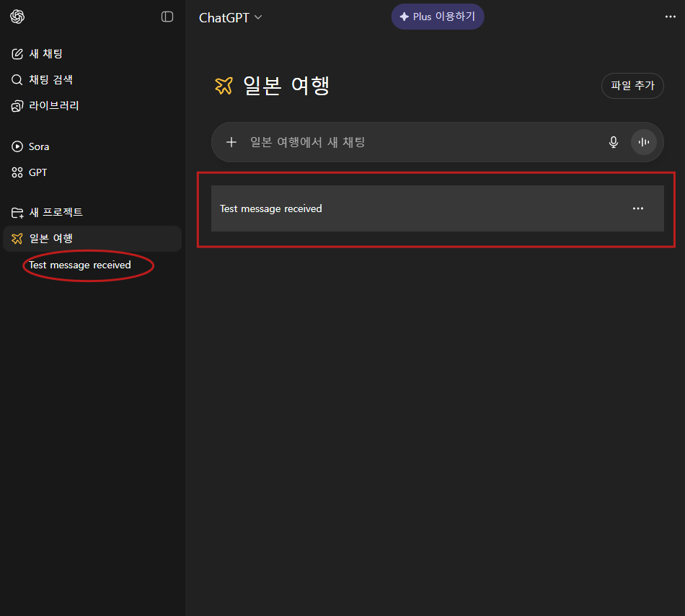
Task: Open the top-right three-dots options menu
Action: [x=671, y=17]
